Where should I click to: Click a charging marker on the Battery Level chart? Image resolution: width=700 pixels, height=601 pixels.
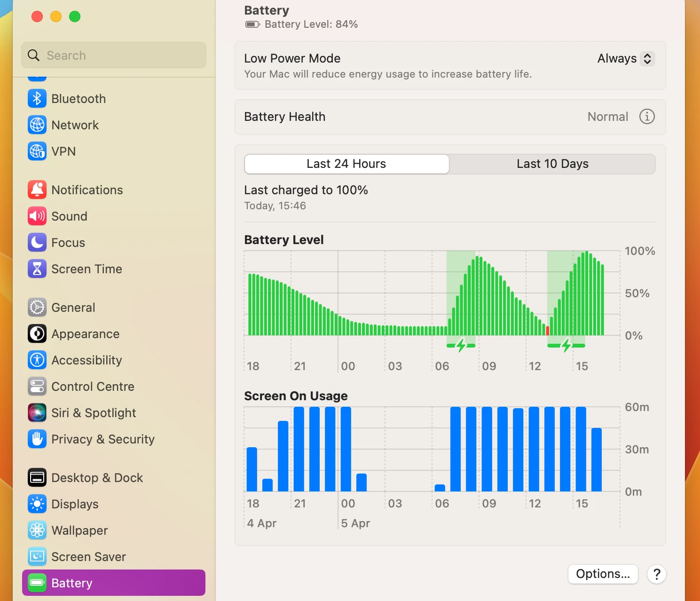tap(460, 344)
